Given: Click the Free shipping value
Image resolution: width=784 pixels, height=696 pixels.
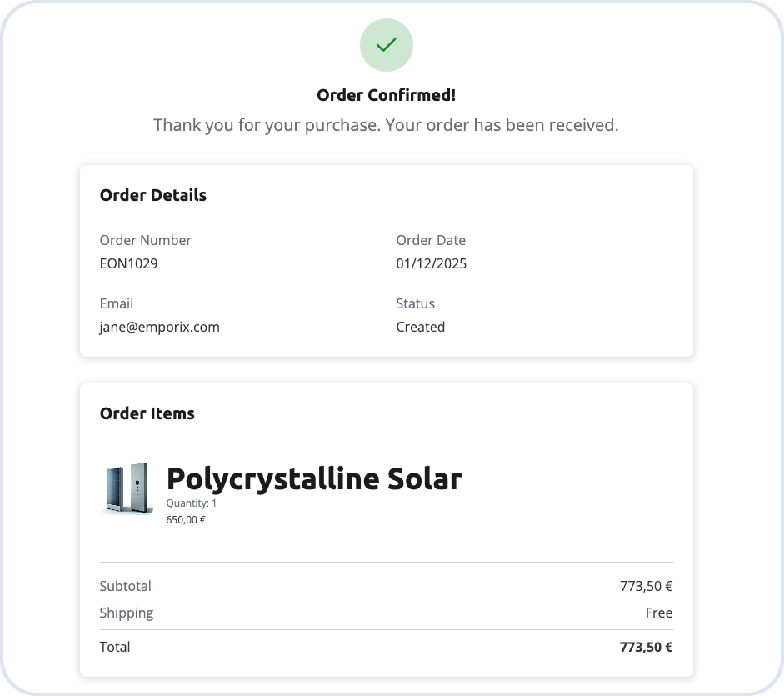Looking at the screenshot, I should [658, 613].
